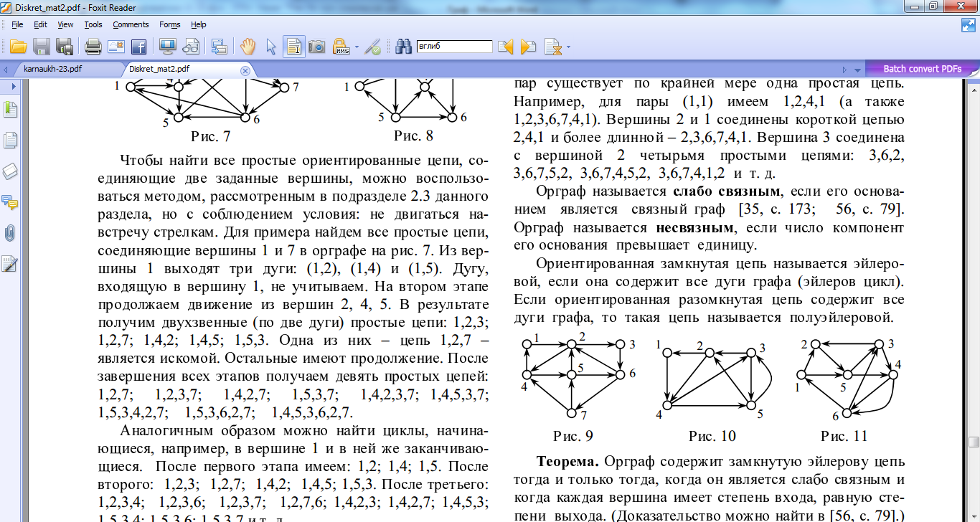Click the document conversion icon
The width and height of the screenshot is (980, 522).
click(x=220, y=47)
